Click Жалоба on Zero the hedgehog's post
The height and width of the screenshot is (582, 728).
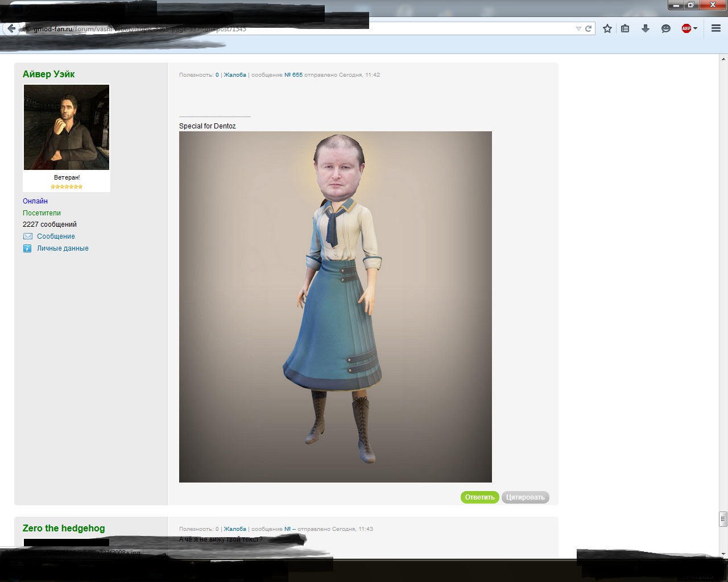(235, 529)
